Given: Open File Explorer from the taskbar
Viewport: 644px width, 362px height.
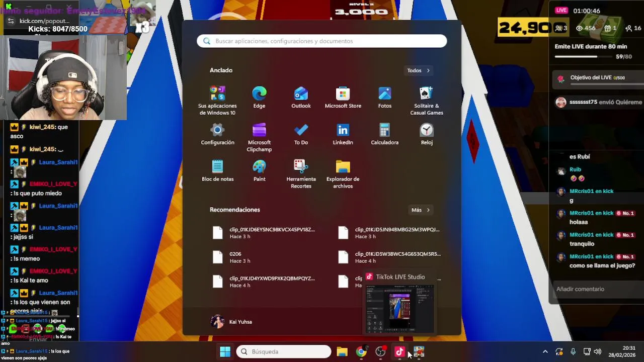Looking at the screenshot, I should pos(342,351).
